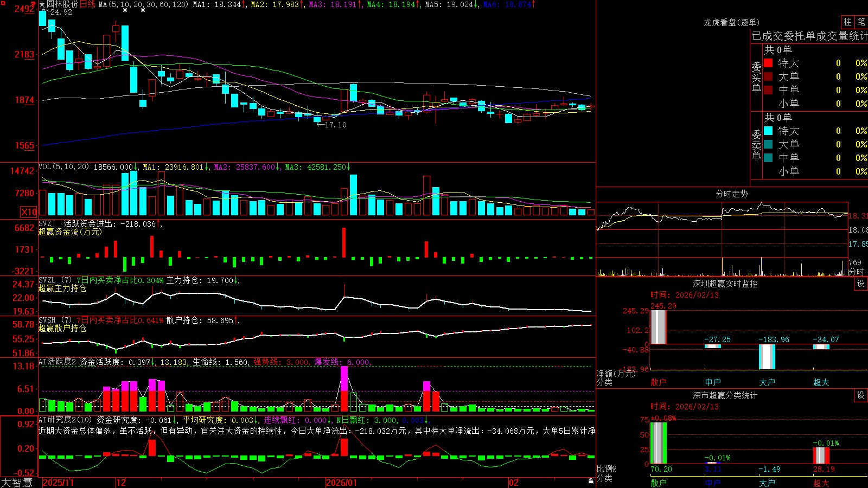The image size is (868, 488).
Task: Select the 2025/11 timeline marker
Action: (58, 483)
